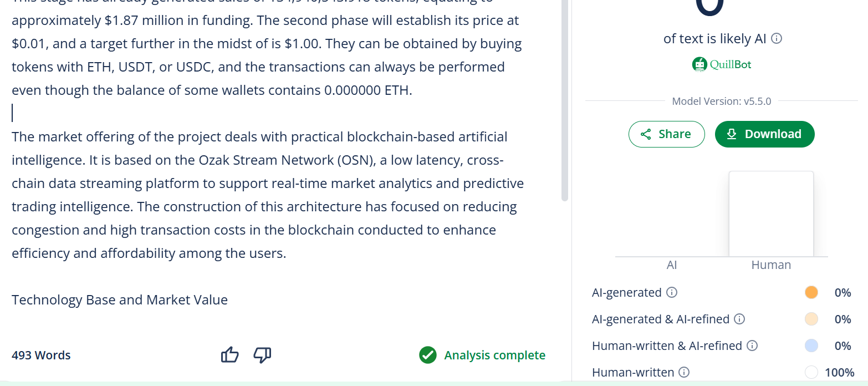
Task: Download the analysis report
Action: coord(764,134)
